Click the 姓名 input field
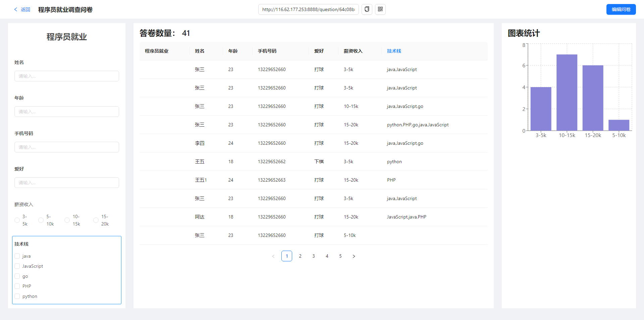 click(67, 76)
